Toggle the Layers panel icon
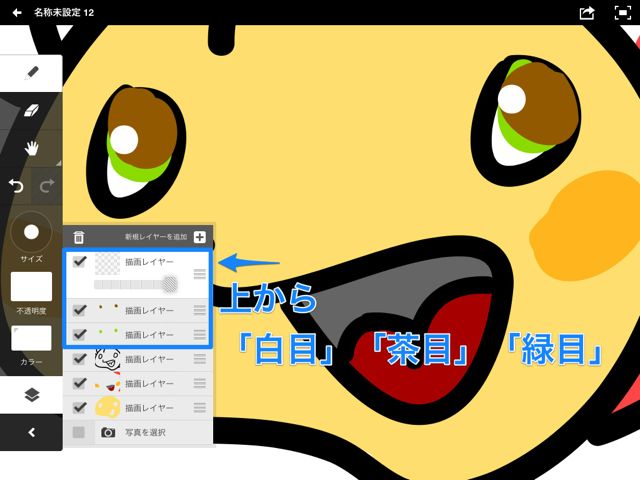The image size is (640, 480). pos(31,395)
